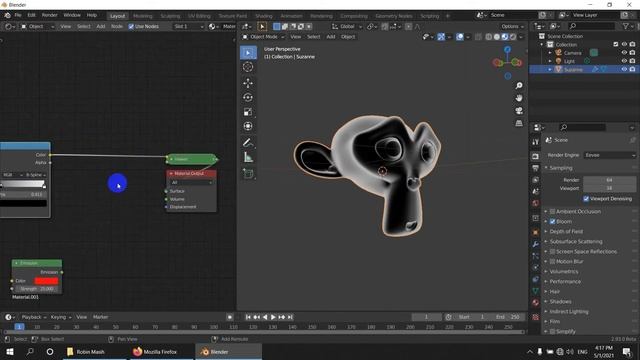Play the animation forward
Screen dimensions: 640x360
point(273,317)
